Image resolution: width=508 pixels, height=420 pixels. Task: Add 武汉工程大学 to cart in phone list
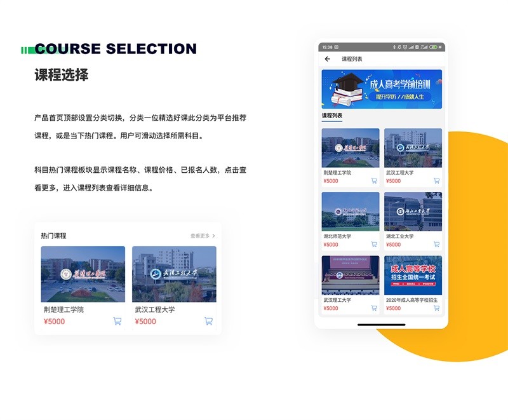pos(436,181)
